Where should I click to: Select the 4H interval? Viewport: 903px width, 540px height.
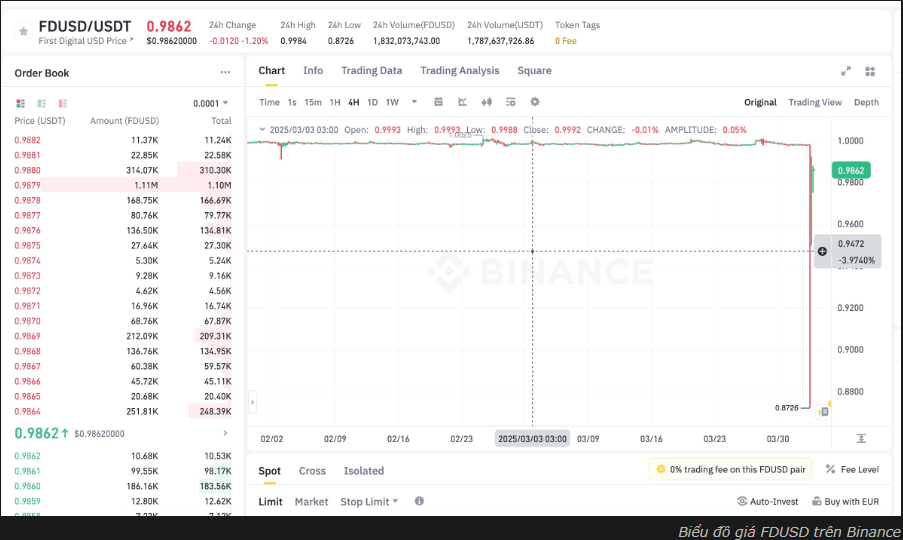click(x=354, y=102)
